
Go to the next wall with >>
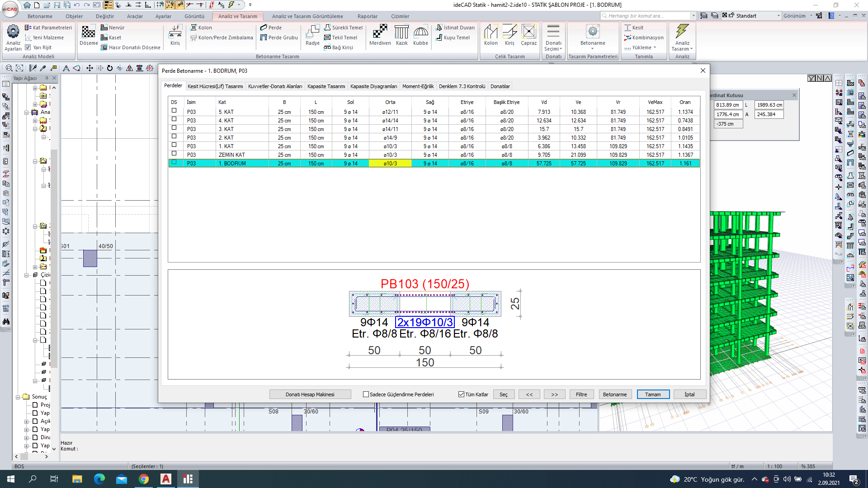555,394
